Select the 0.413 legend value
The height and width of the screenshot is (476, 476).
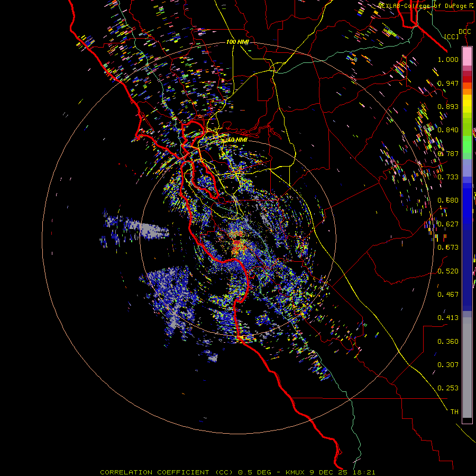(x=448, y=318)
